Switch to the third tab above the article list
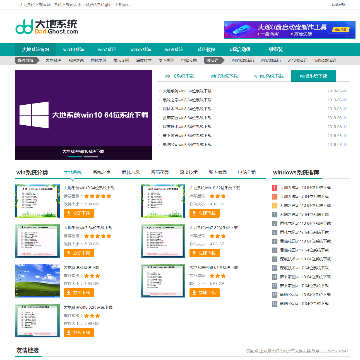 (269, 76)
